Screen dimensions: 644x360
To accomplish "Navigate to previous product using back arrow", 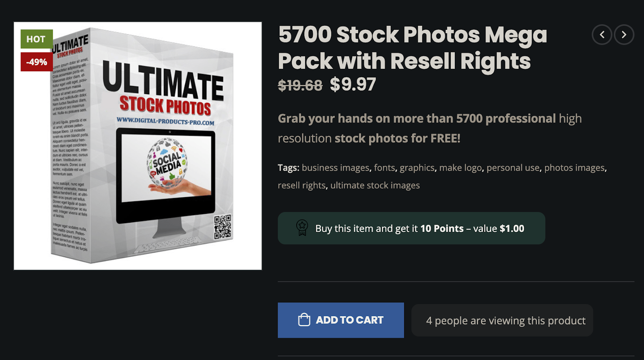I will point(601,35).
